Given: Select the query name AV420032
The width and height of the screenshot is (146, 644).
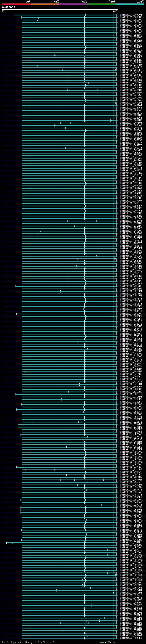Looking at the screenshot, I should tap(8, 7).
